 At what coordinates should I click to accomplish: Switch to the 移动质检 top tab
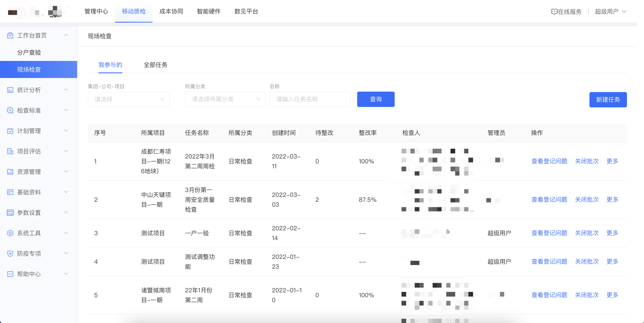[x=134, y=11]
